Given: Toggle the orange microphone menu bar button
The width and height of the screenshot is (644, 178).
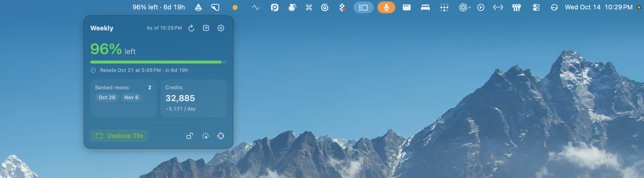Looking at the screenshot, I should coord(386,7).
